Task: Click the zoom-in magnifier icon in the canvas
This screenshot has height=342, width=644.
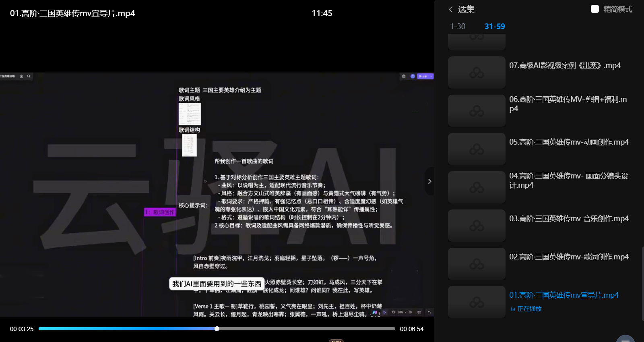Action: coord(410,312)
